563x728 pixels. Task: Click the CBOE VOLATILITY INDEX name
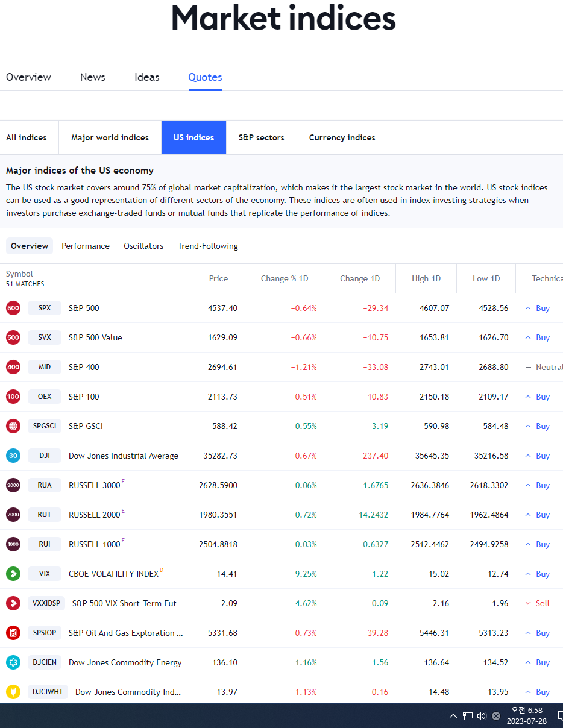click(x=113, y=574)
